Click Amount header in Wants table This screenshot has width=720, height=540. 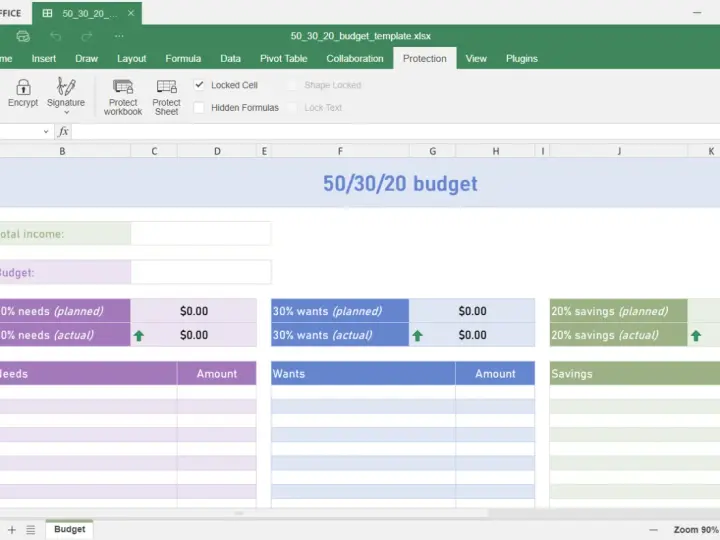495,373
